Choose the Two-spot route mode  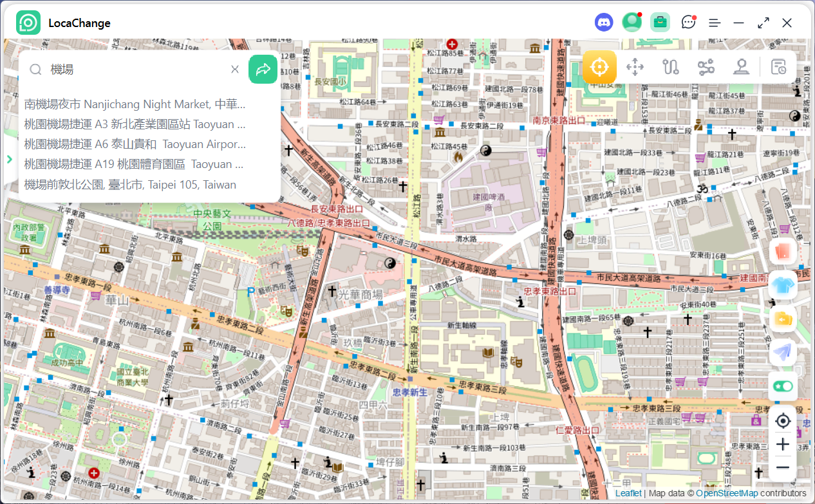click(x=671, y=67)
